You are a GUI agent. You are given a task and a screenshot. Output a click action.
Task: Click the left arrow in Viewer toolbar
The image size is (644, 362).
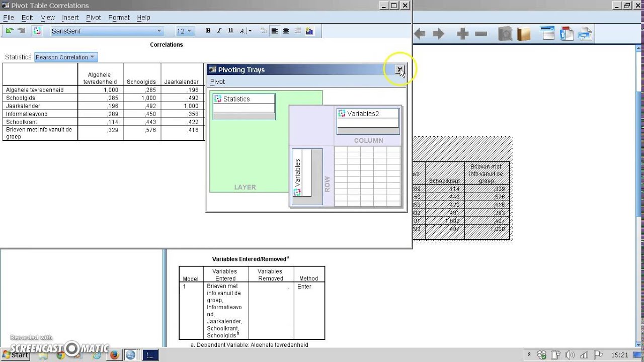click(420, 34)
